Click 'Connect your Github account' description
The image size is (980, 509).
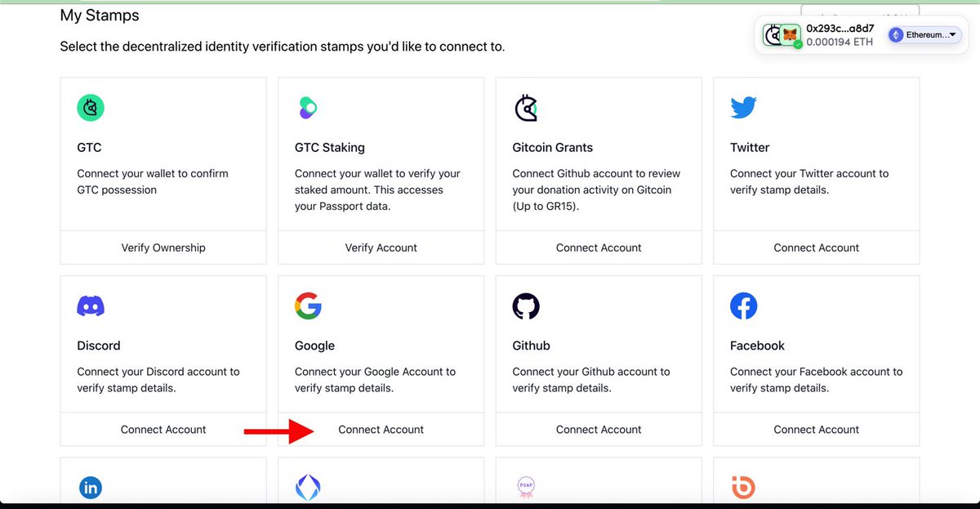pyautogui.click(x=591, y=380)
